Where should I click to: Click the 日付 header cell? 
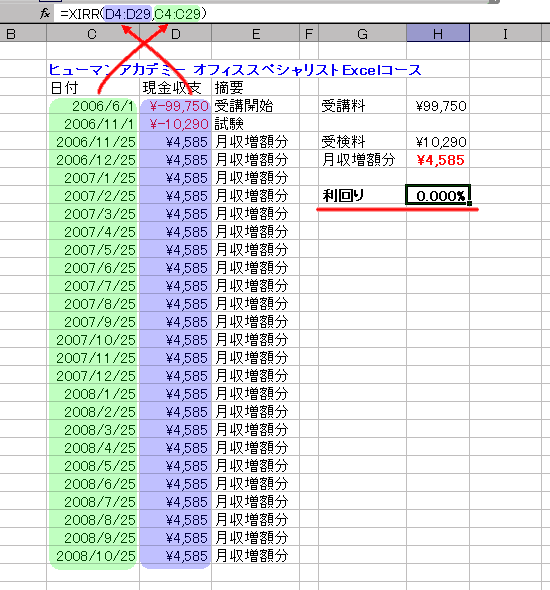pyautogui.click(x=93, y=88)
